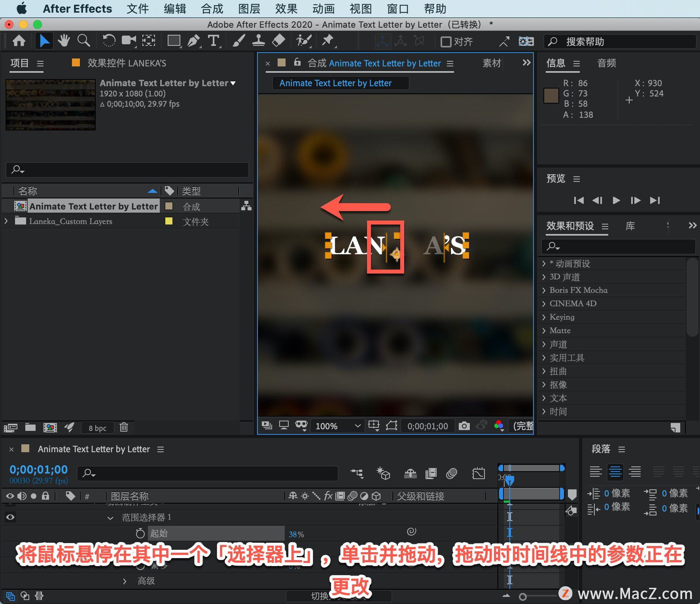
Task: Click the timeline zoom slider handle
Action: point(522,596)
